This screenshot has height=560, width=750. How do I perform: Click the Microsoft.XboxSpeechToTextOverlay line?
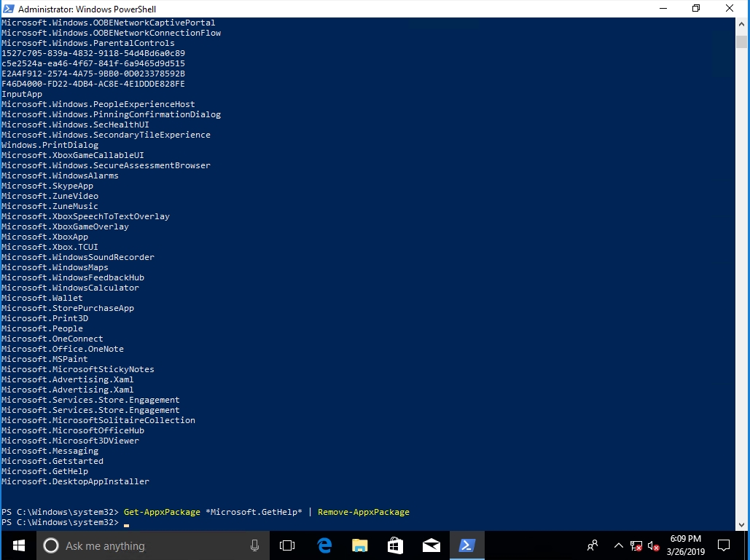[85, 216]
